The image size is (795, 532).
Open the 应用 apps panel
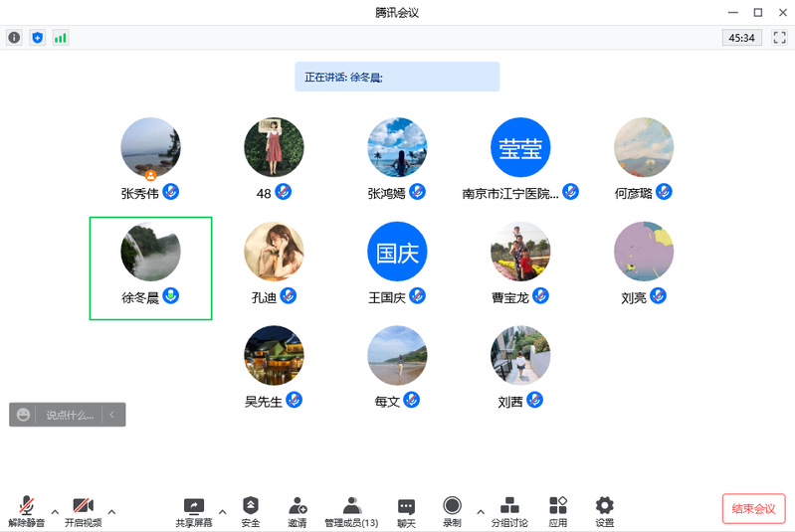[x=558, y=511]
